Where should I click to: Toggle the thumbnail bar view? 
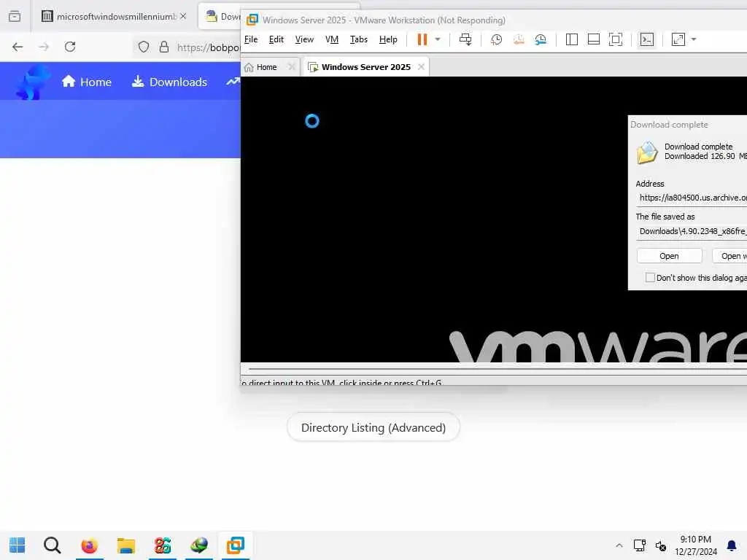594,39
